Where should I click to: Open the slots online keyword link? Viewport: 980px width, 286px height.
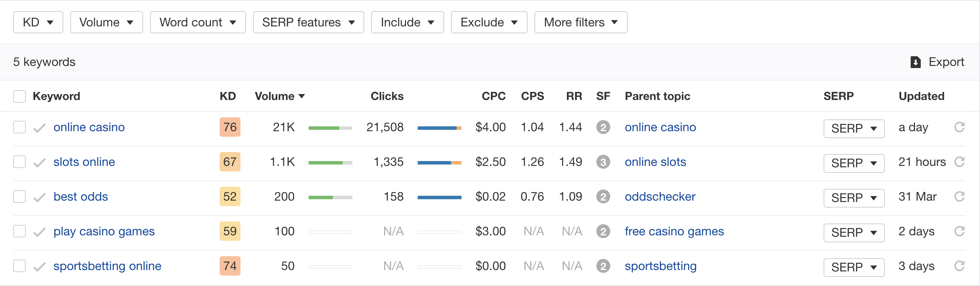tap(84, 162)
